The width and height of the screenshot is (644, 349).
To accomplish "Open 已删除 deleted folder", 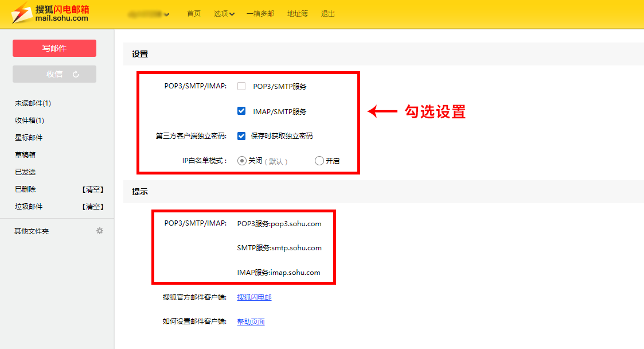I will click(25, 189).
